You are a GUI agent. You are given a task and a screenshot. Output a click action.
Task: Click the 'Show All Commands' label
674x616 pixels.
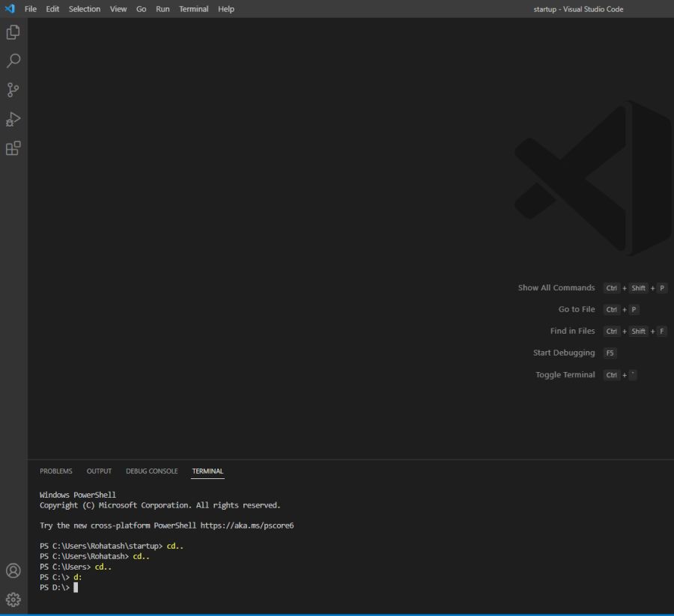tap(556, 288)
